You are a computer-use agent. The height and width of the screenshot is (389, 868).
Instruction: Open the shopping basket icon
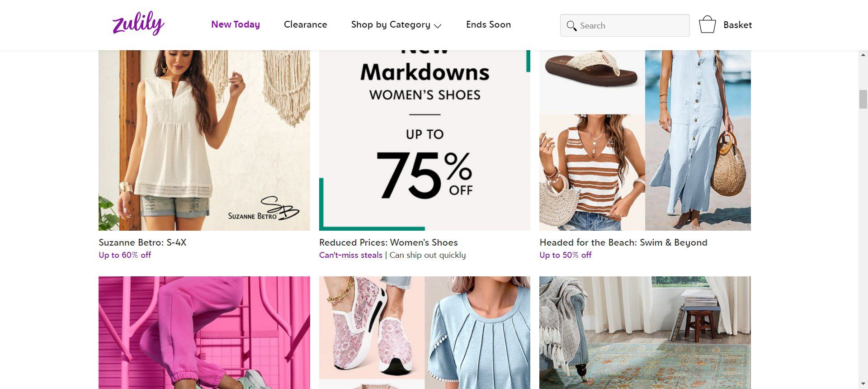(x=707, y=25)
